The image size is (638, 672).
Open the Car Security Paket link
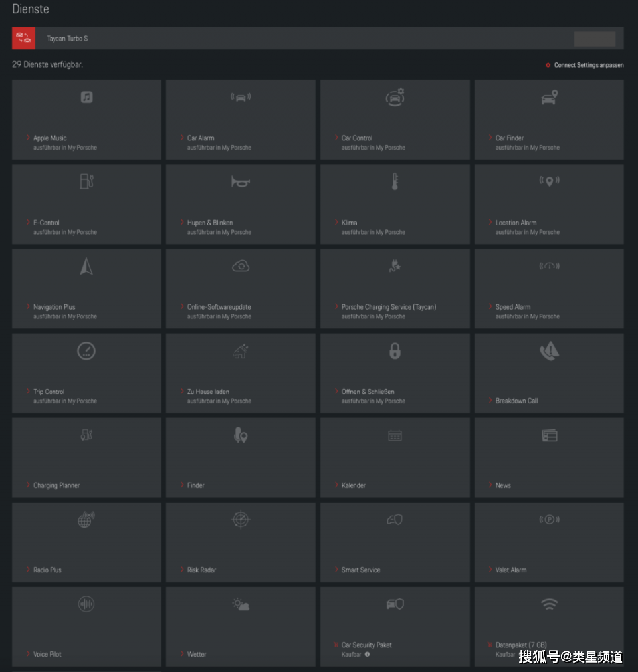(x=366, y=645)
